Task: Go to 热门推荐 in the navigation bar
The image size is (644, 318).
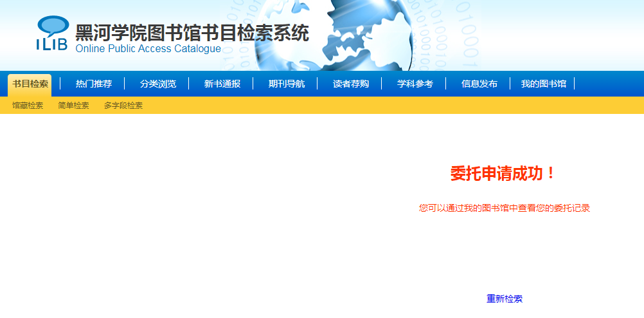Action: click(x=93, y=84)
